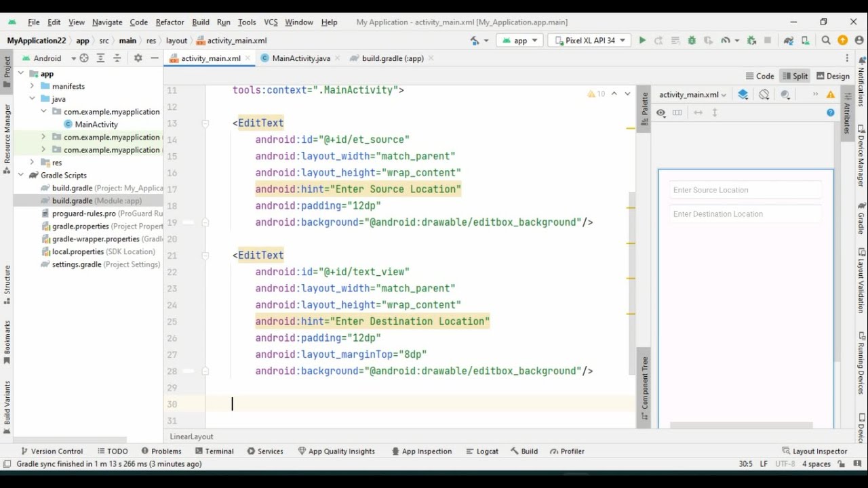This screenshot has height=488, width=868.
Task: Open the Build menu
Action: 201,22
